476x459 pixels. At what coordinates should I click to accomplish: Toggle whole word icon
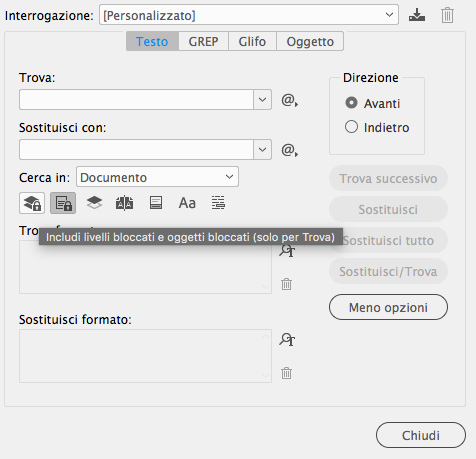218,203
